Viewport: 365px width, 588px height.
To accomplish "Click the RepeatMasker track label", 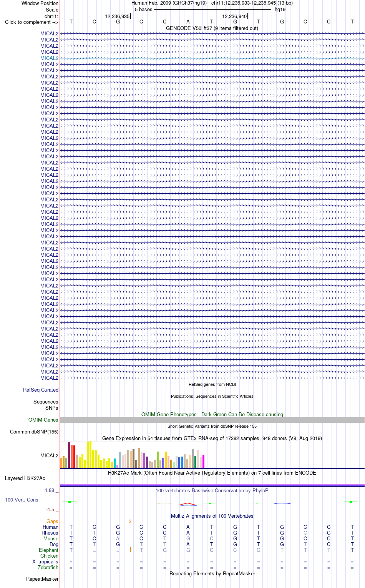I will 42,579.
